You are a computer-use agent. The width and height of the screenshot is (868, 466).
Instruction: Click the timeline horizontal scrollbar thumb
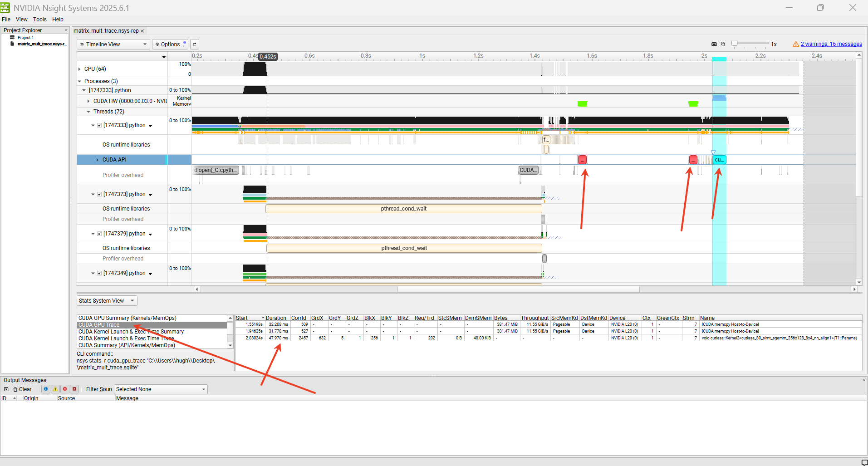pyautogui.click(x=518, y=289)
